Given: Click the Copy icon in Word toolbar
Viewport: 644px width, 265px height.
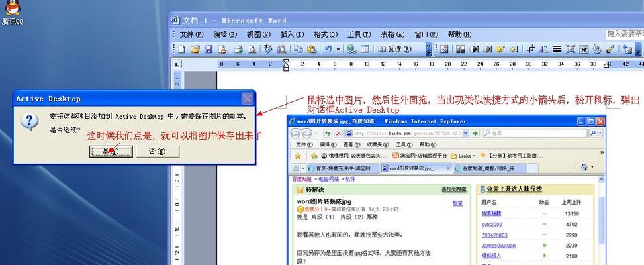Looking at the screenshot, I should pos(299,49).
